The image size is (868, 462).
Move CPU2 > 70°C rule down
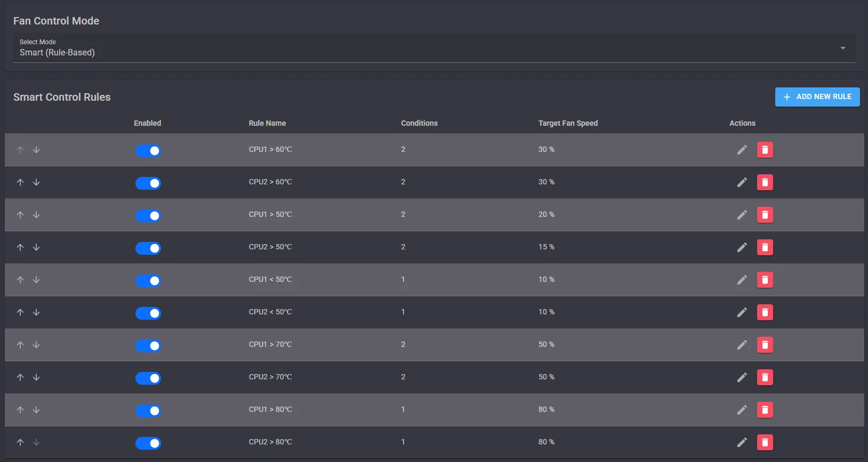click(36, 377)
